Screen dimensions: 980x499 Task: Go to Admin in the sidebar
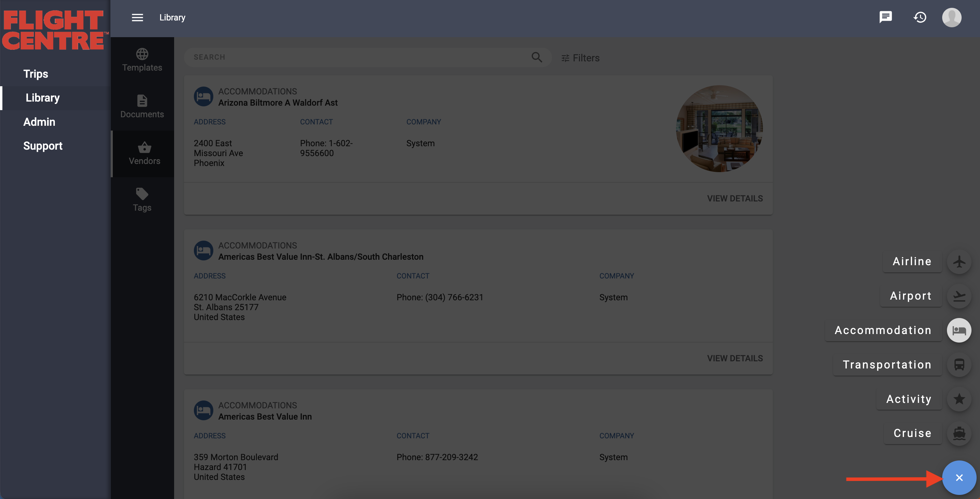pos(39,122)
